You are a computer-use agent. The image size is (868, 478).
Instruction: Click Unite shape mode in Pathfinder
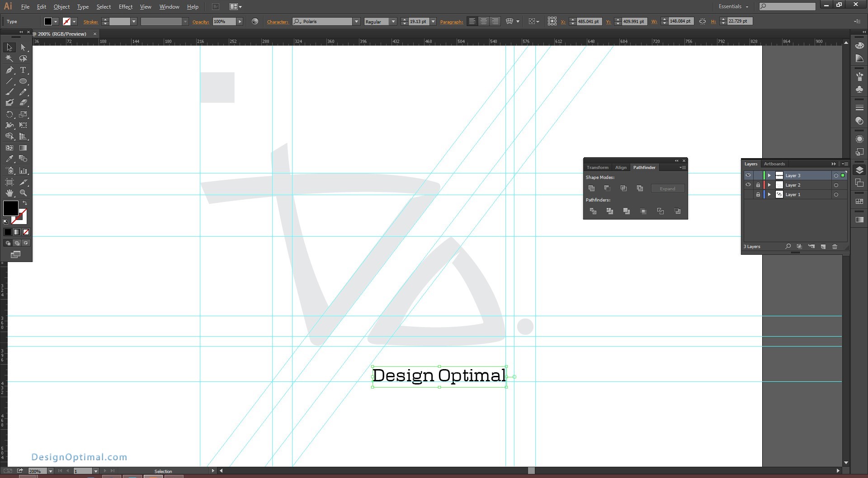point(591,188)
